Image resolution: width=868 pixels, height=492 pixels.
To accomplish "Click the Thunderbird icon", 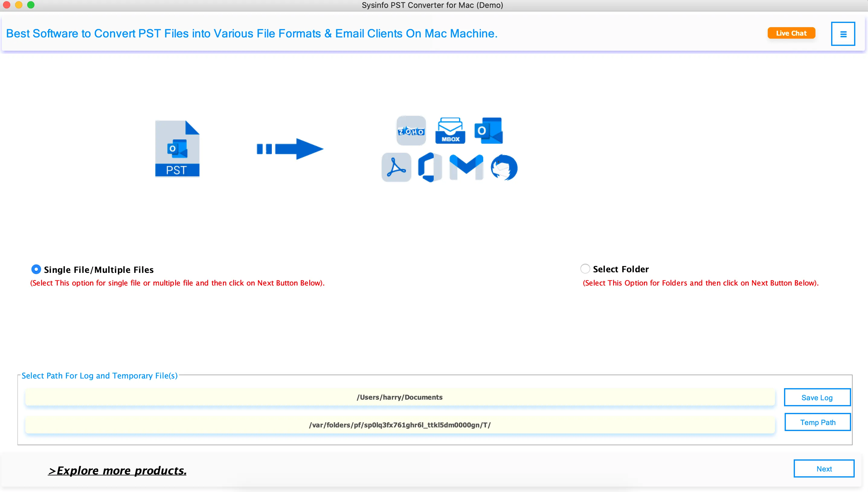I will pyautogui.click(x=504, y=167).
